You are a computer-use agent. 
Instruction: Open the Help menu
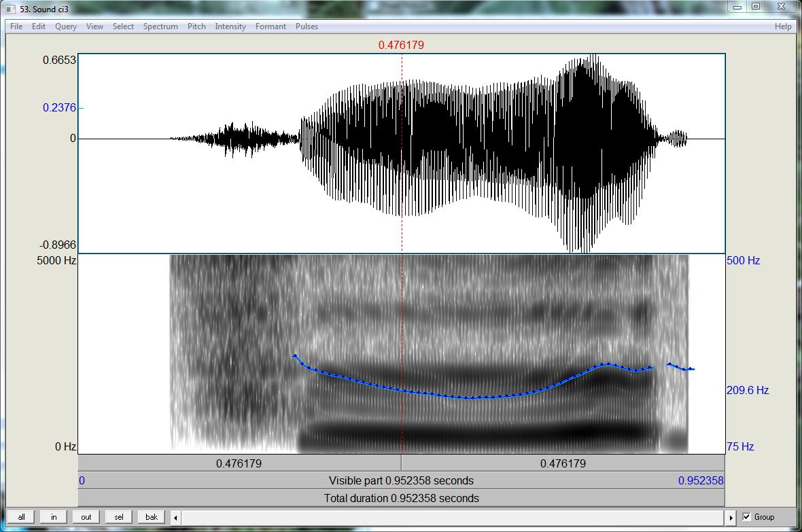coord(783,26)
